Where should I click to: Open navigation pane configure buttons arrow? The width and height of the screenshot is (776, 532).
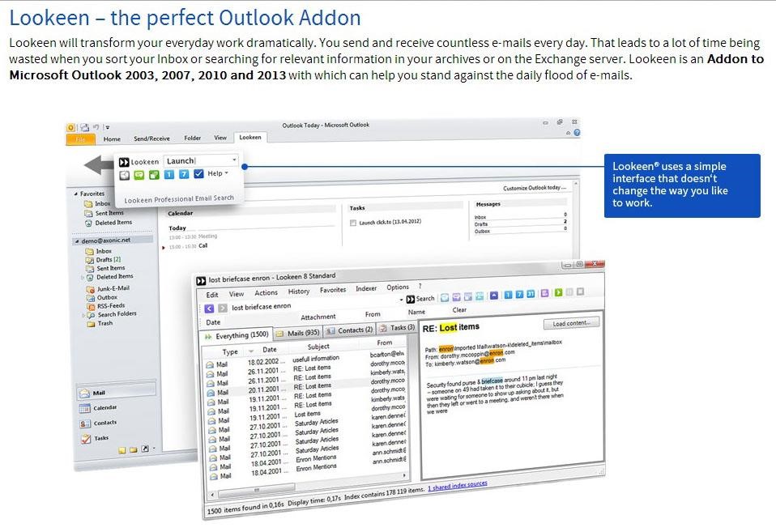pyautogui.click(x=154, y=449)
